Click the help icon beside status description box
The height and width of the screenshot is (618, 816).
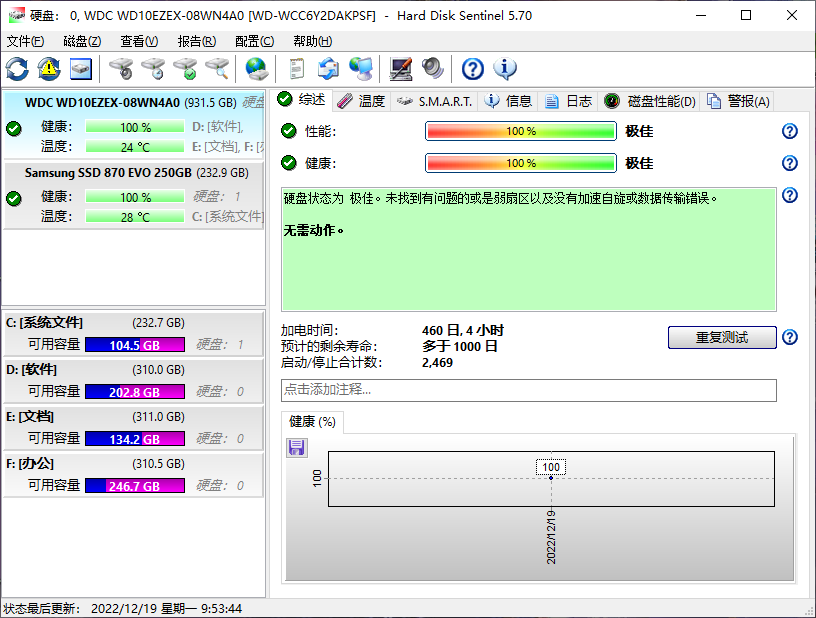pyautogui.click(x=789, y=196)
